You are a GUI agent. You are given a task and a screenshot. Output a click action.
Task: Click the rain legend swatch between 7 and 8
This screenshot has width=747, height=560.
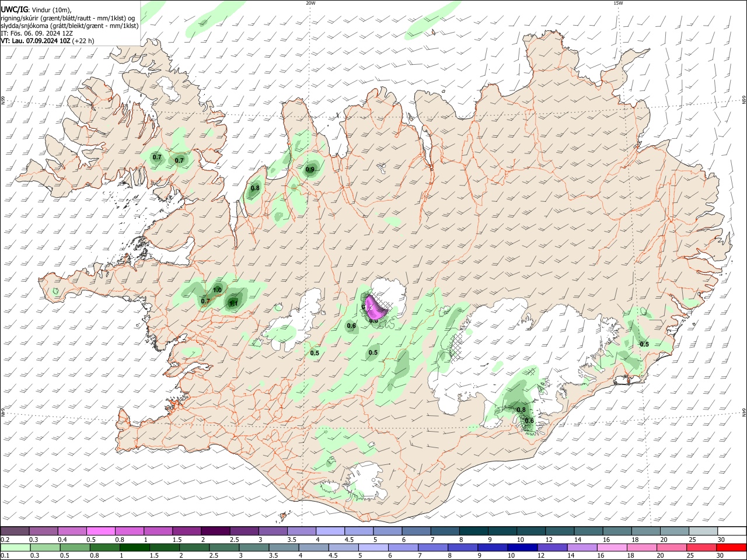tap(433, 547)
